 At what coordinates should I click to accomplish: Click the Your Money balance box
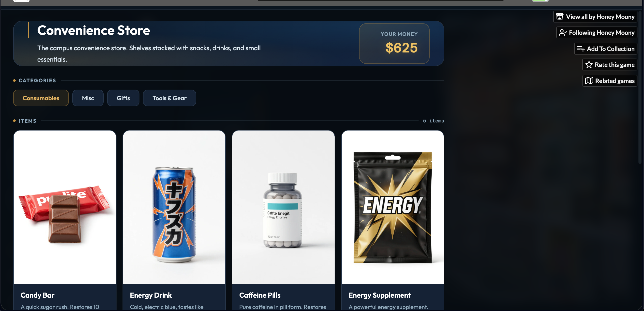click(394, 43)
